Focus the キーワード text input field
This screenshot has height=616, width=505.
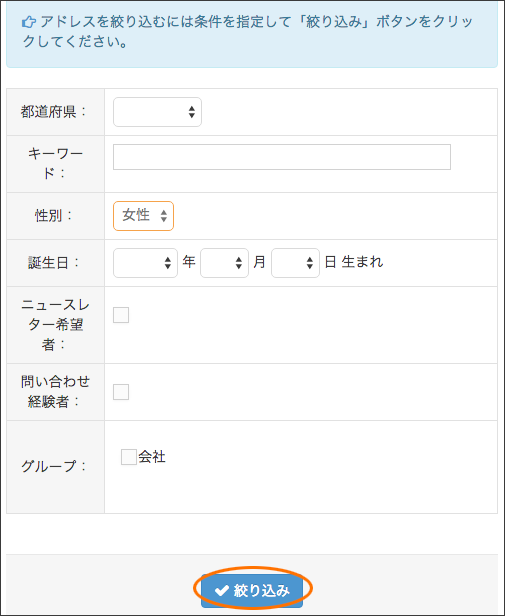pos(282,157)
